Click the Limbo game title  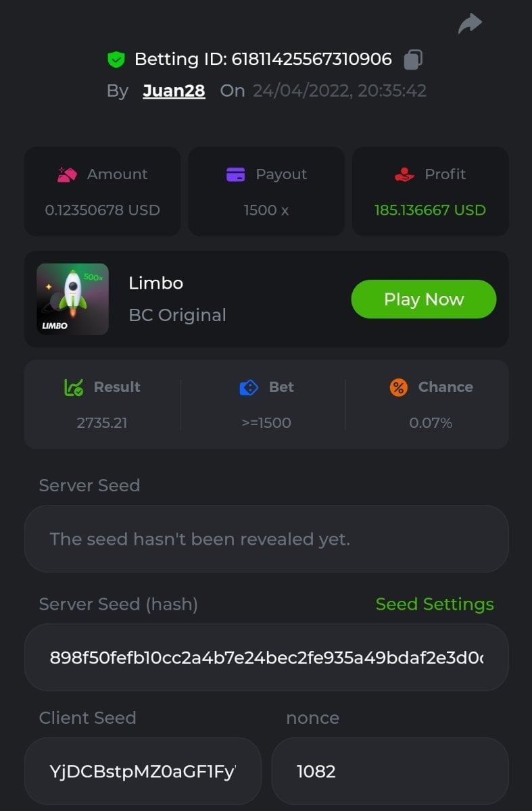[x=155, y=283]
